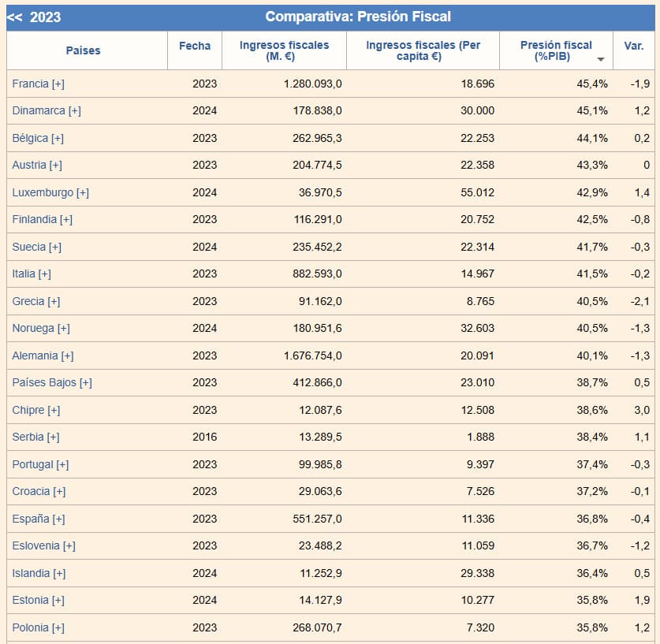Open the Italia country page

tap(23, 274)
